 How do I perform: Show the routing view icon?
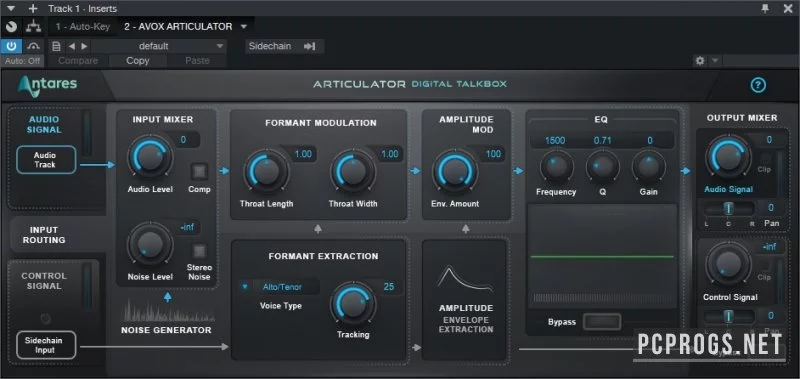coord(34,27)
